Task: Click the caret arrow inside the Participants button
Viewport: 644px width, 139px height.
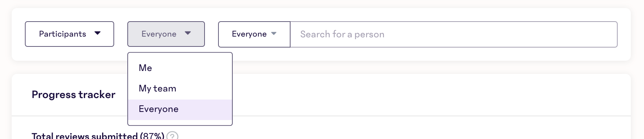Action: [x=97, y=33]
